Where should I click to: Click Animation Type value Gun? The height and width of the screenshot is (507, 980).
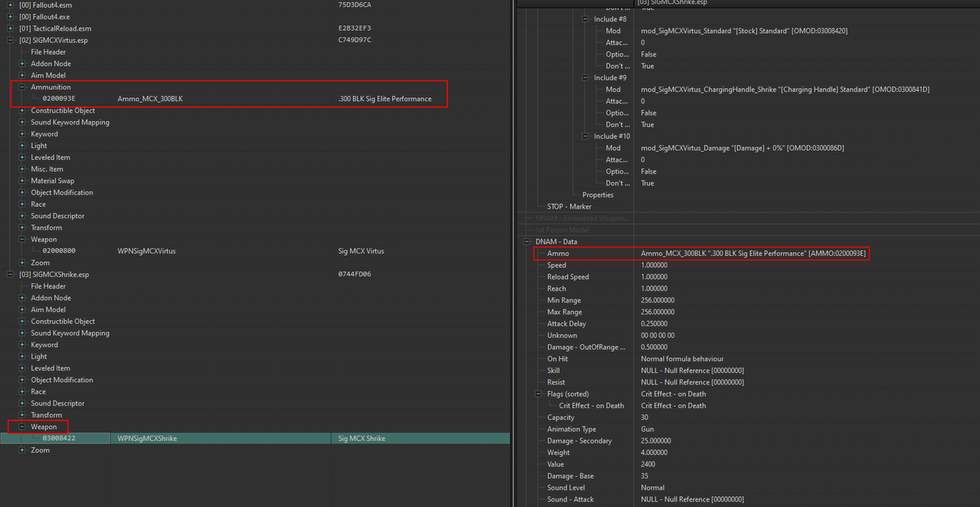647,429
